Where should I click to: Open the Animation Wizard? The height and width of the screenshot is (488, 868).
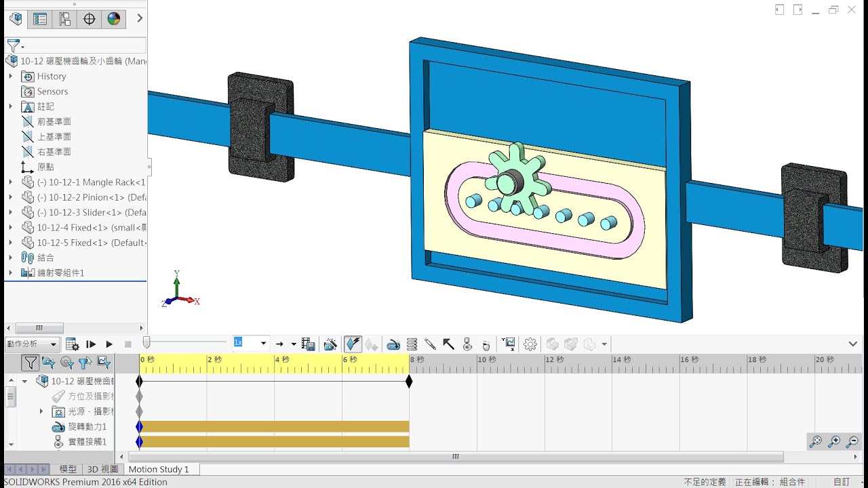click(331, 344)
